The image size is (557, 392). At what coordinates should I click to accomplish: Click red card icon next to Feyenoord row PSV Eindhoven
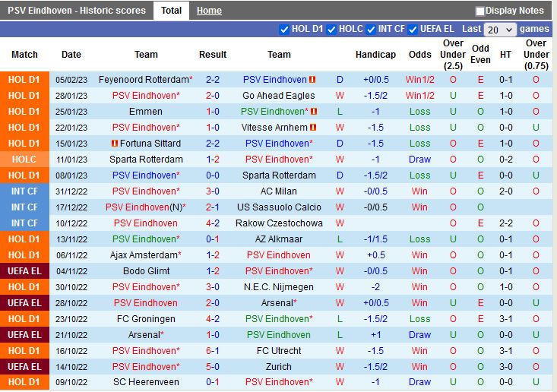312,80
